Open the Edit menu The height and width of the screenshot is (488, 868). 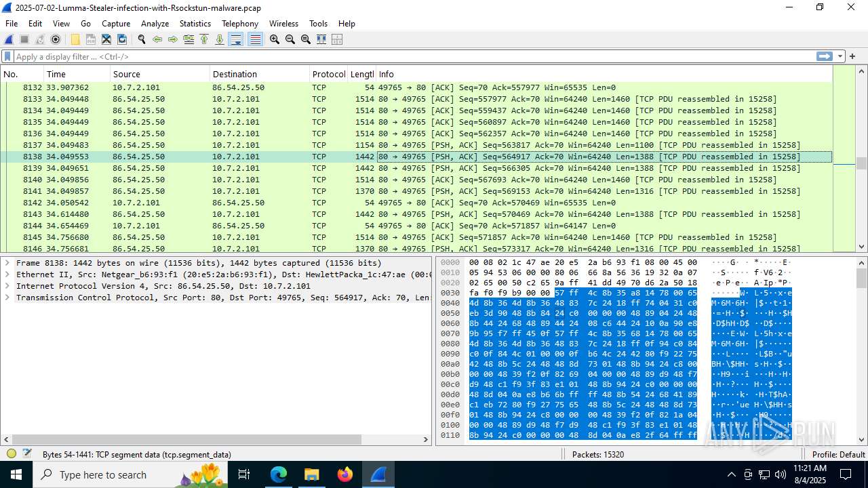(x=35, y=24)
